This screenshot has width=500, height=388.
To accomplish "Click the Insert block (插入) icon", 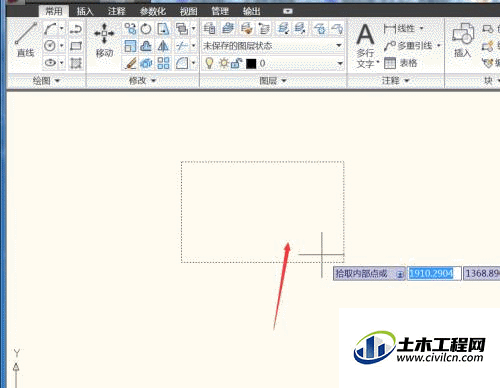I will pyautogui.click(x=463, y=39).
